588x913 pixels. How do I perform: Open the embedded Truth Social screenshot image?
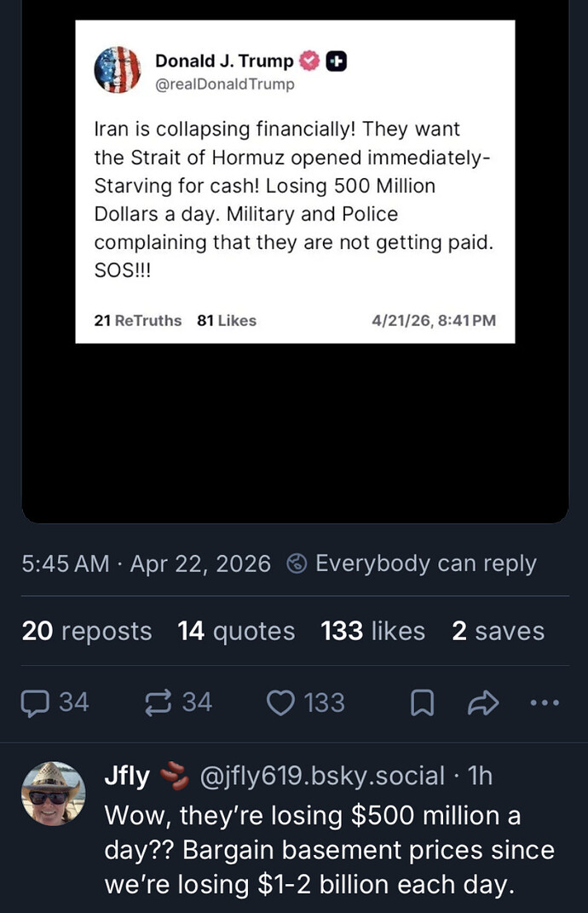coord(295,256)
